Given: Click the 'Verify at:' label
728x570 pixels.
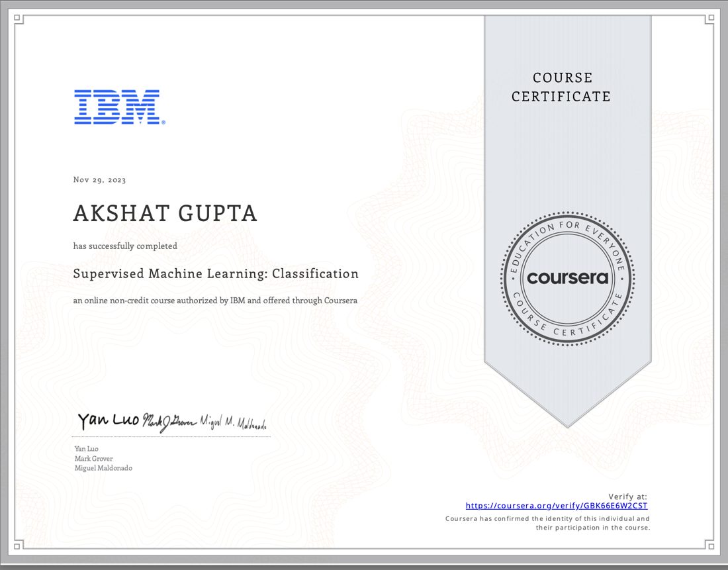Looking at the screenshot, I should tap(627, 497).
